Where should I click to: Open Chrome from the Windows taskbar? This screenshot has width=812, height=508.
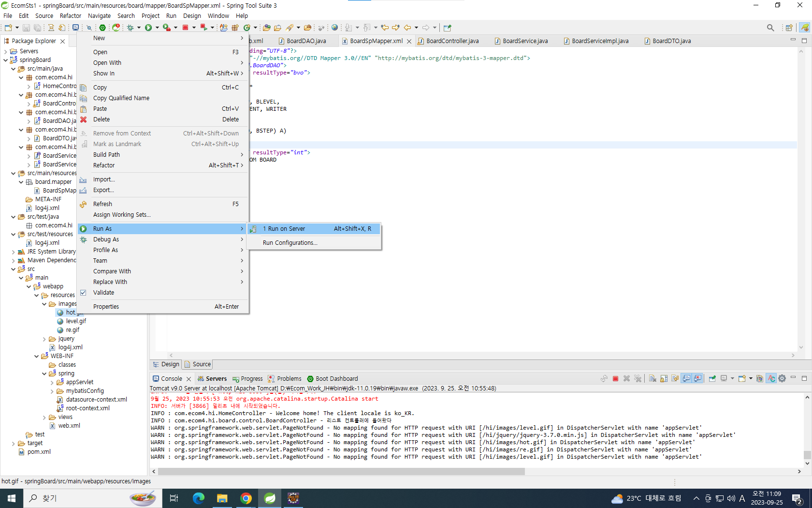pos(246,498)
